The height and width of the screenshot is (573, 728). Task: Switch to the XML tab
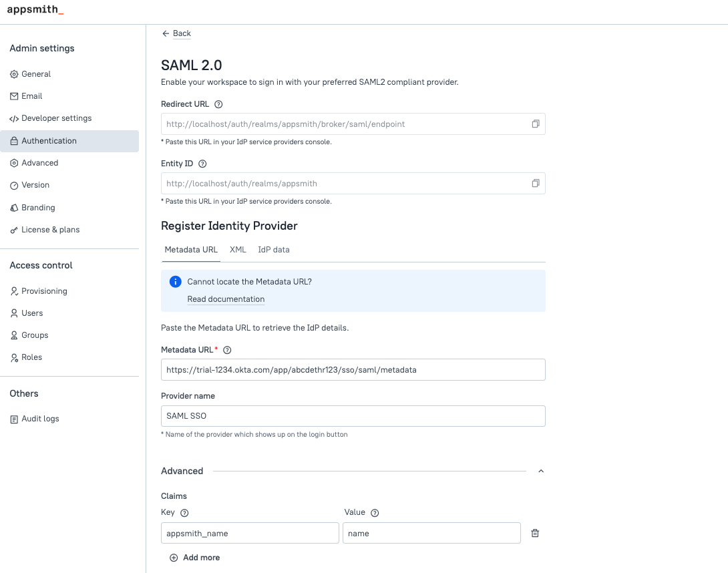238,249
